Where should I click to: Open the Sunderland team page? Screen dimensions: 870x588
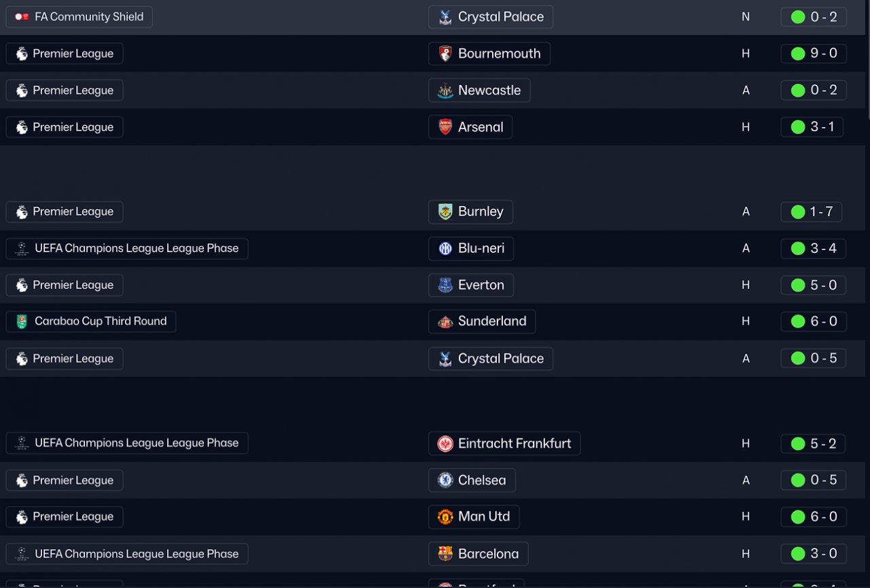[491, 322]
